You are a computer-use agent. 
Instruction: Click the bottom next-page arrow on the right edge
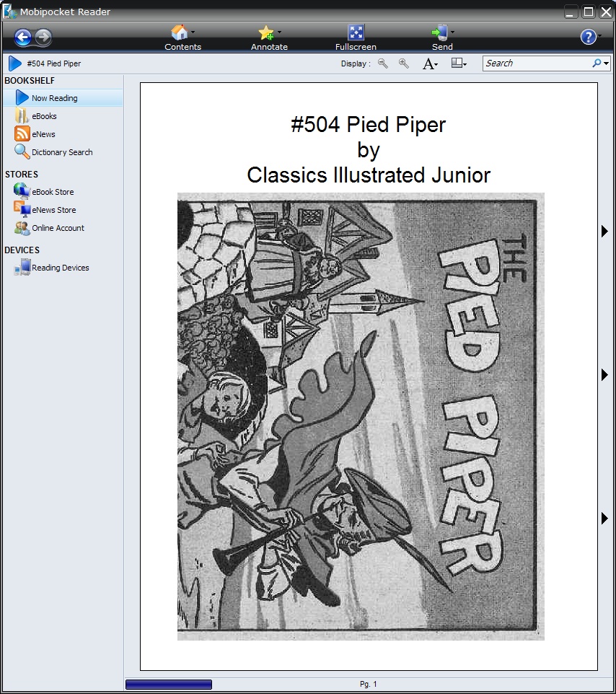pyautogui.click(x=604, y=518)
